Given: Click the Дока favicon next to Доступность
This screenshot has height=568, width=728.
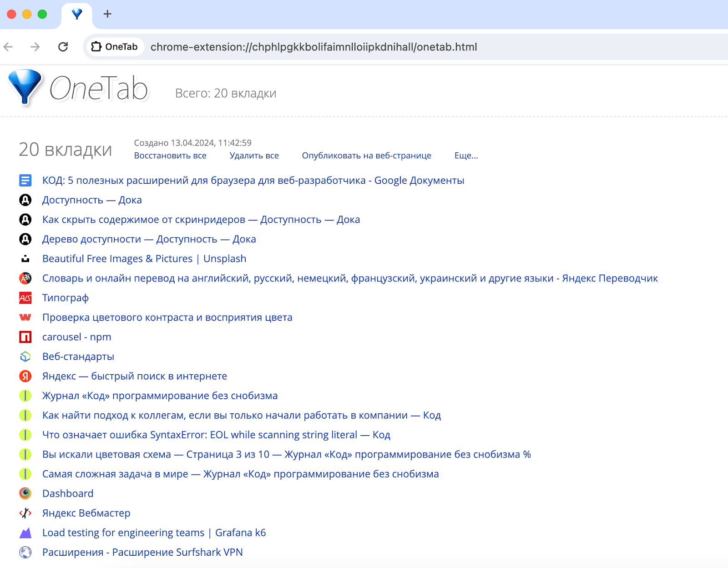Looking at the screenshot, I should (25, 200).
